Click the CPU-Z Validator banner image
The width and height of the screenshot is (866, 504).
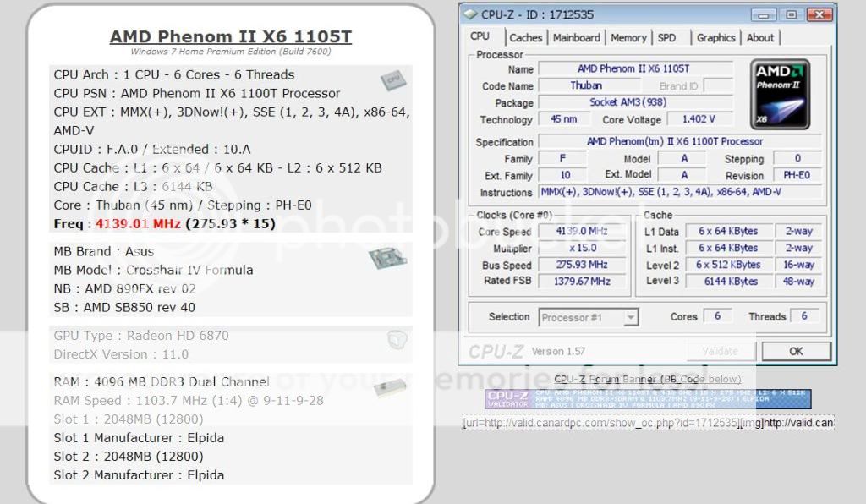tap(648, 398)
